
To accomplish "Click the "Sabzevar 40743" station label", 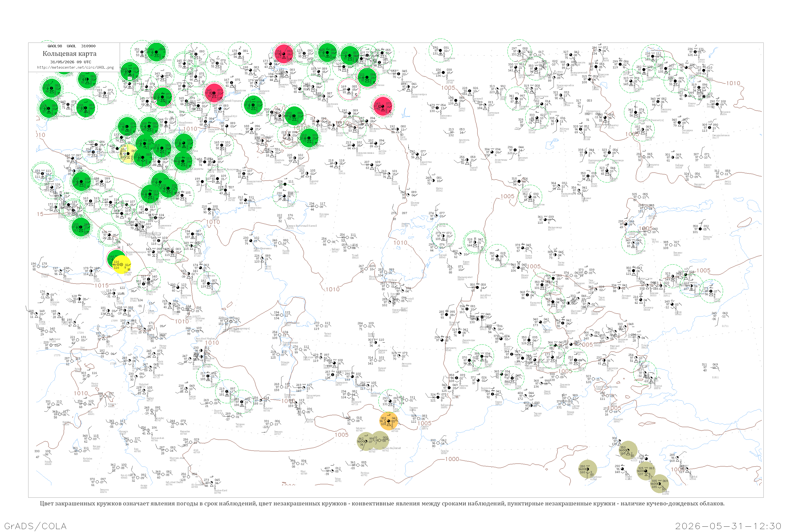I will click(360, 429).
